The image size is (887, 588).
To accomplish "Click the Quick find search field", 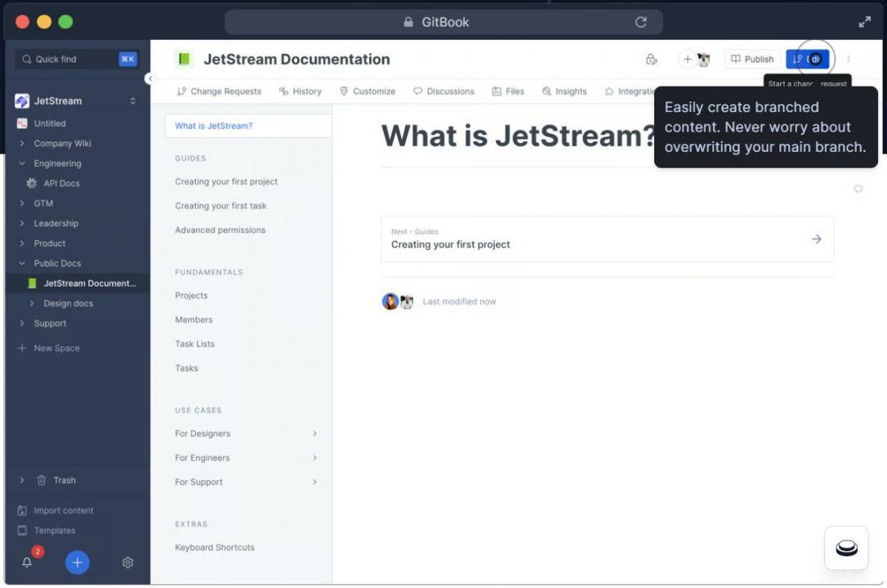I will (x=77, y=59).
